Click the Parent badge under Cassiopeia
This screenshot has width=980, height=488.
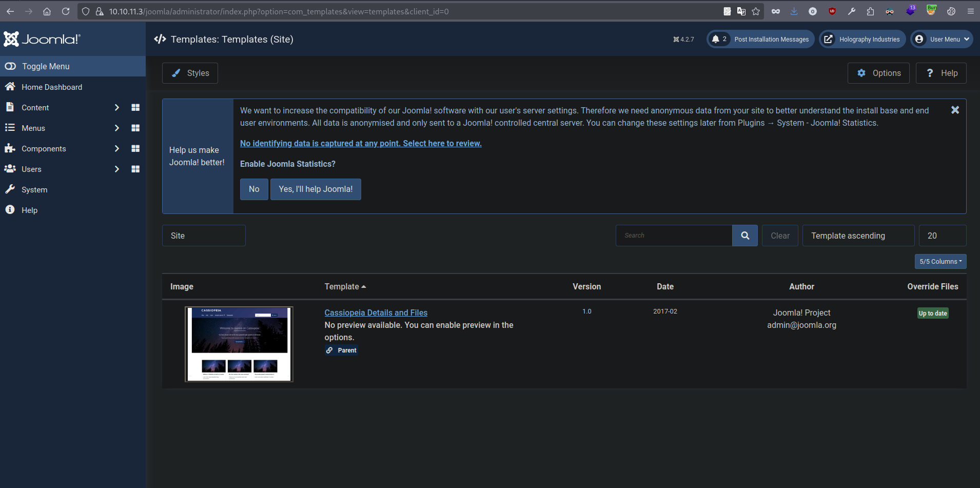(341, 350)
